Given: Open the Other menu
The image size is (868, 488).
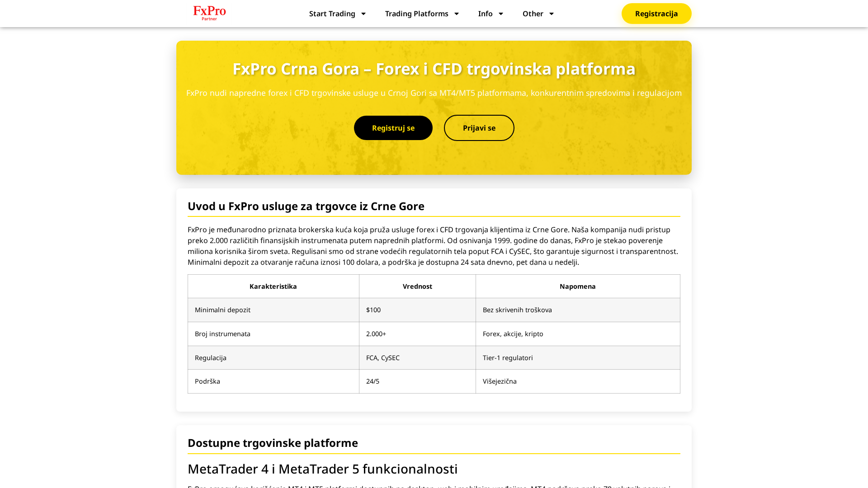Looking at the screenshot, I should [533, 14].
